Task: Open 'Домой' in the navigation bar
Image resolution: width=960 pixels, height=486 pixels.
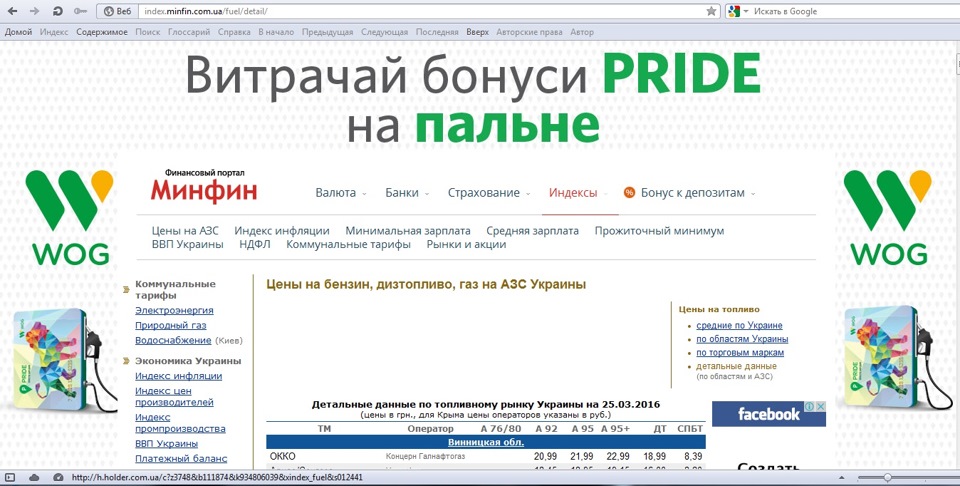Action: pos(18,32)
